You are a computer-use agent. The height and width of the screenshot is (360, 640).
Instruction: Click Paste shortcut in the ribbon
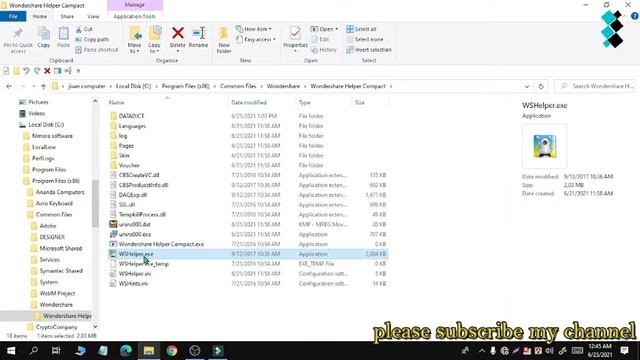pos(97,50)
